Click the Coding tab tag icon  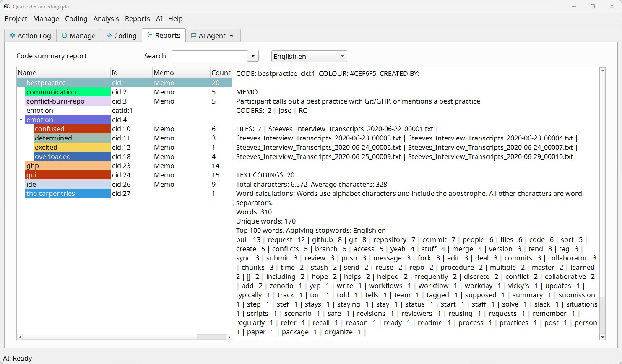point(109,36)
